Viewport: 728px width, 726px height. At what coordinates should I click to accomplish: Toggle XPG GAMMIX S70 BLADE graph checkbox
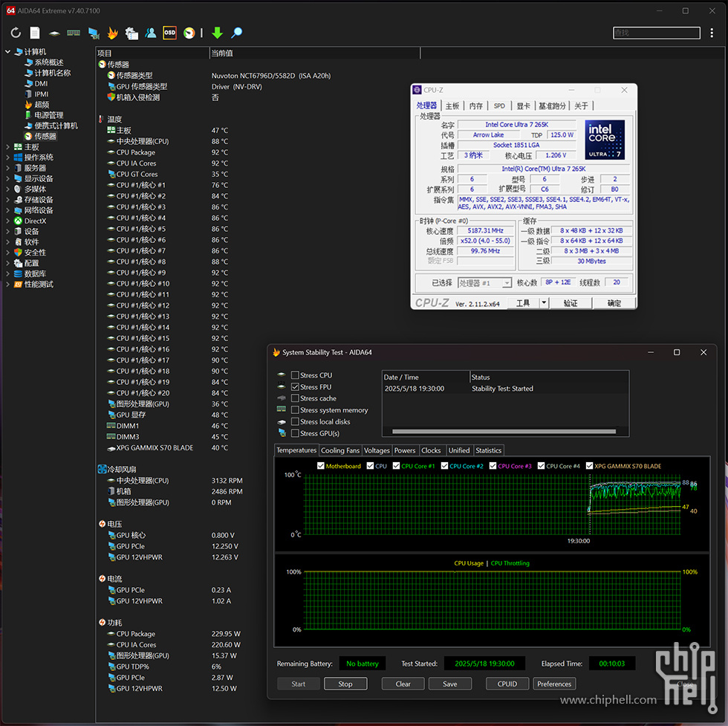(590, 466)
